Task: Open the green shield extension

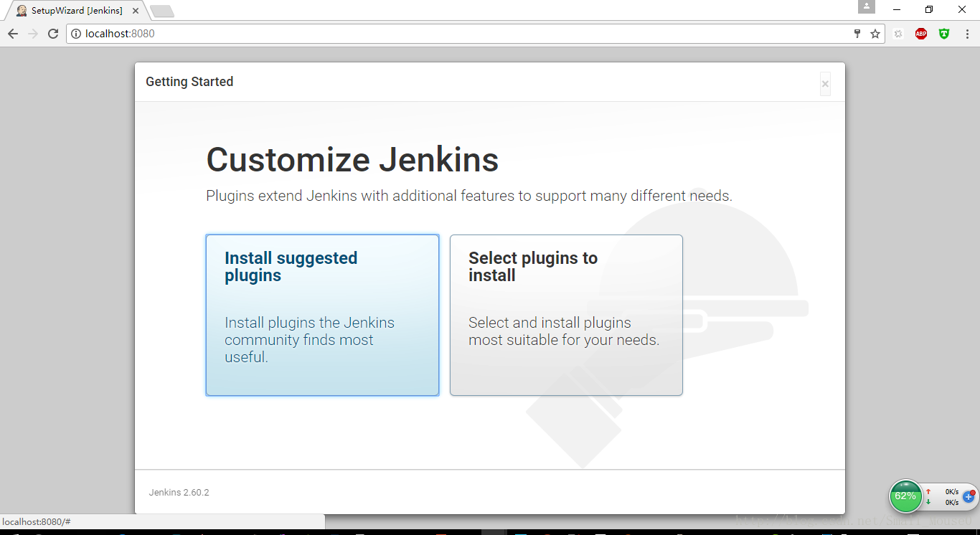Action: tap(944, 34)
